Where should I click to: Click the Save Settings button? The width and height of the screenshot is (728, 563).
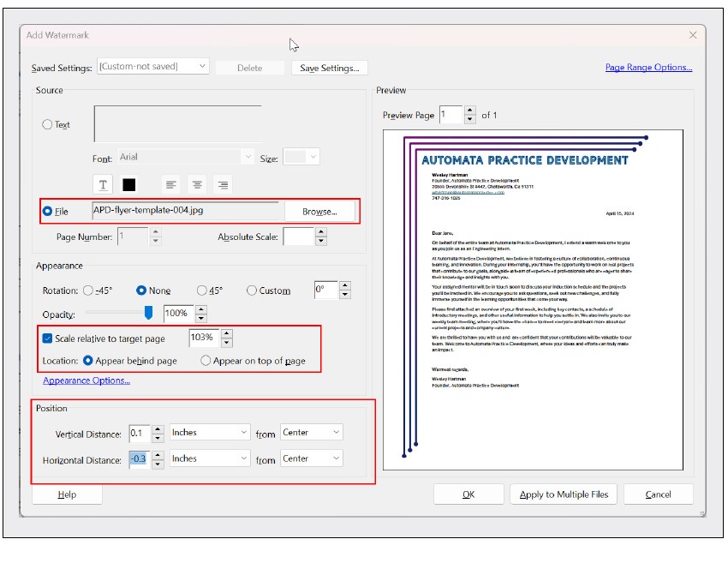330,68
